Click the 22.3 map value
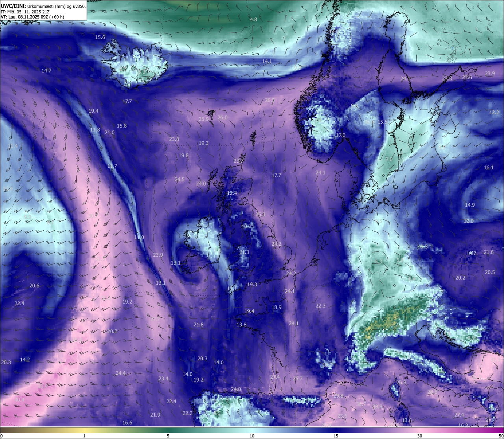 click(321, 306)
